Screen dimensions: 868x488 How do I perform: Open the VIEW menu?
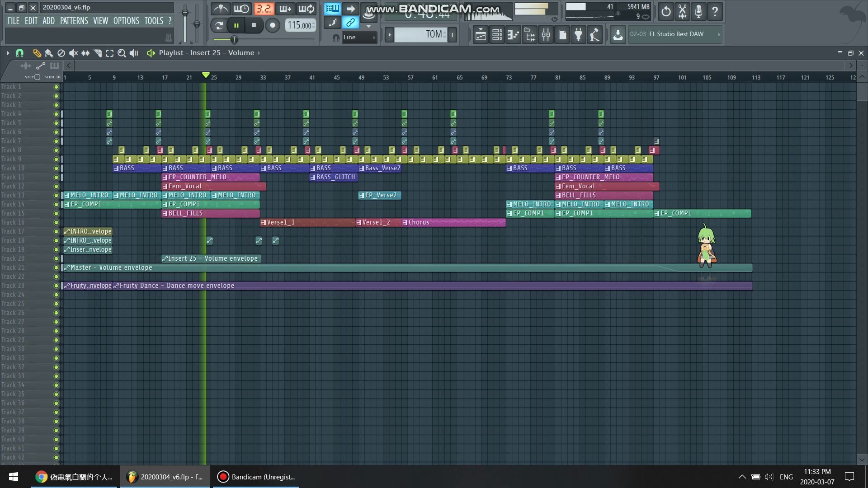point(101,21)
